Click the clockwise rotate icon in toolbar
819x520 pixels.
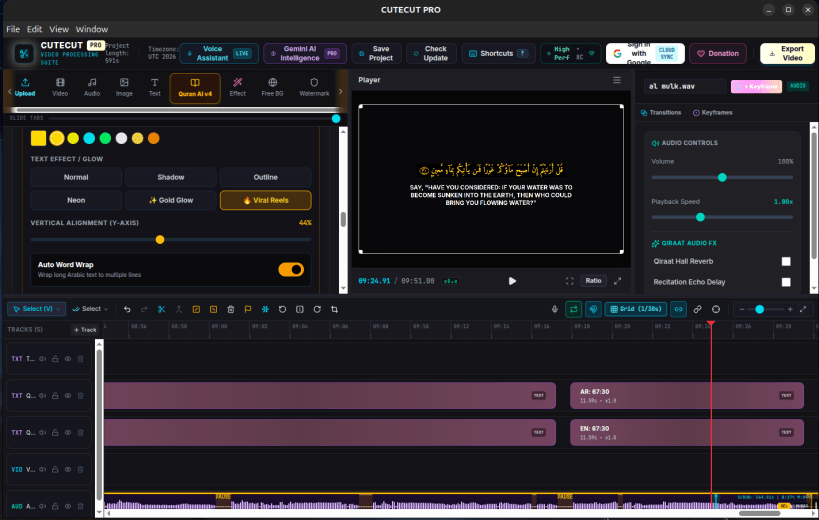pyautogui.click(x=317, y=309)
